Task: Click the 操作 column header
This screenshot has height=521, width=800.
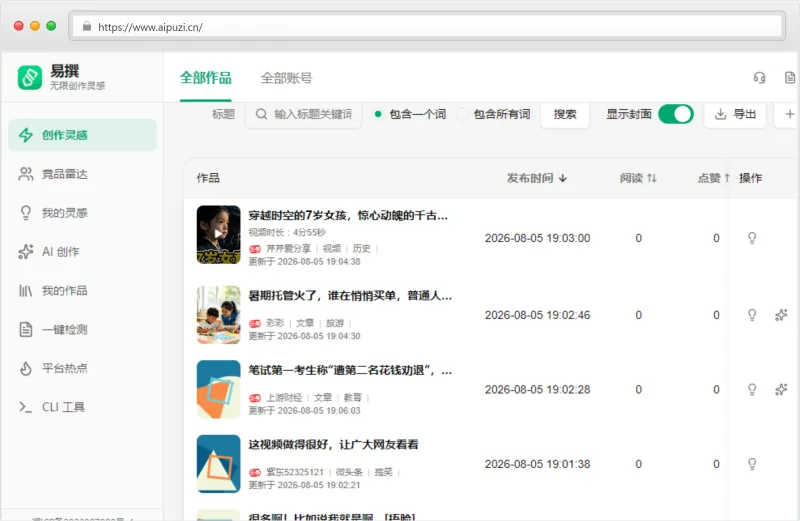Action: pyautogui.click(x=751, y=178)
